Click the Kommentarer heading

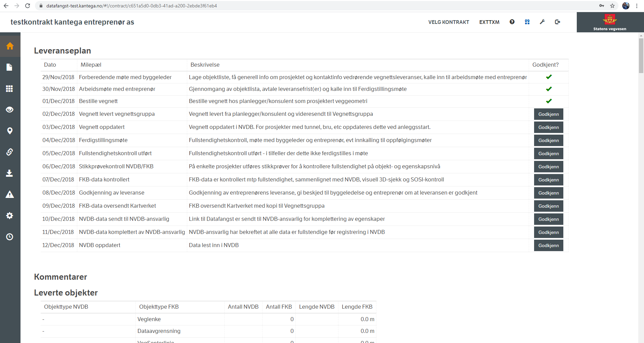[x=61, y=277]
